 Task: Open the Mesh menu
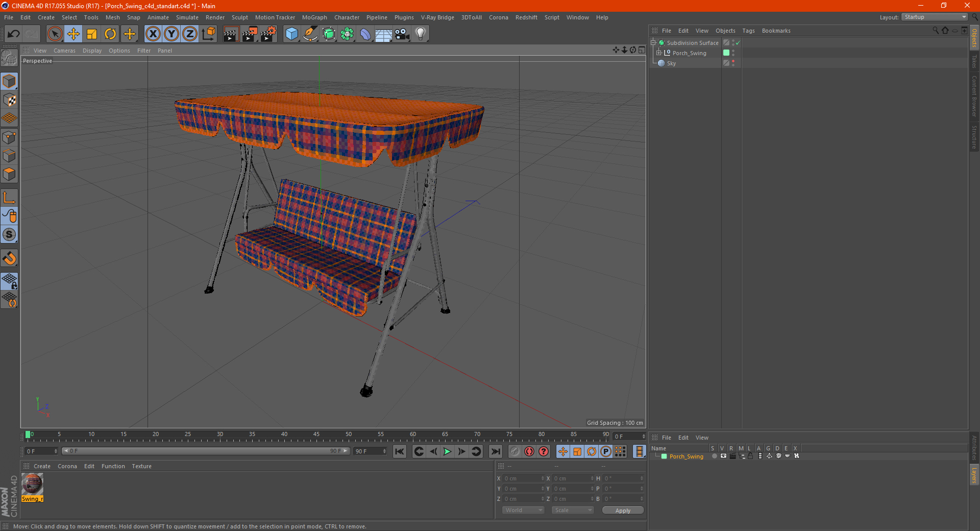point(113,17)
